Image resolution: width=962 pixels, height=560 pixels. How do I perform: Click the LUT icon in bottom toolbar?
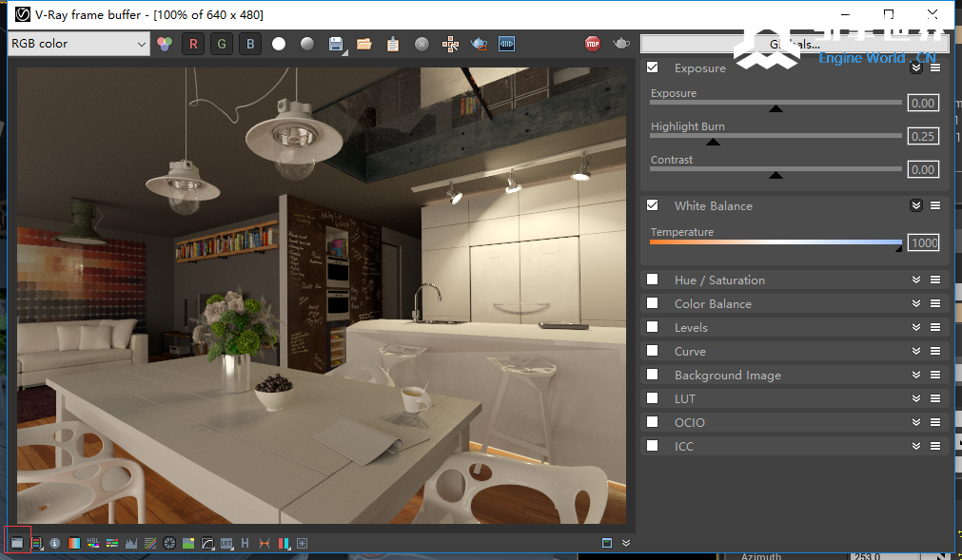pyautogui.click(x=226, y=543)
